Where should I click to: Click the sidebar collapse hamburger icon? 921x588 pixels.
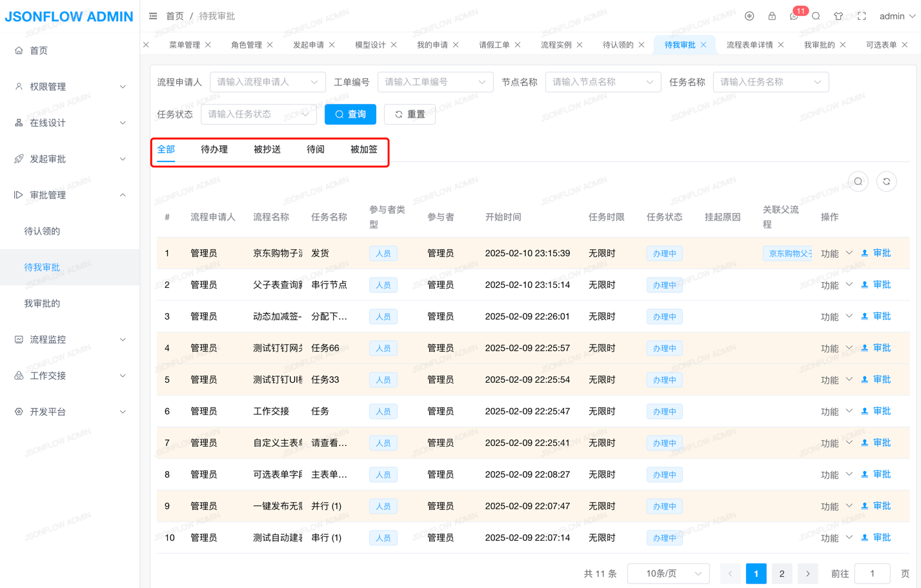tap(153, 16)
